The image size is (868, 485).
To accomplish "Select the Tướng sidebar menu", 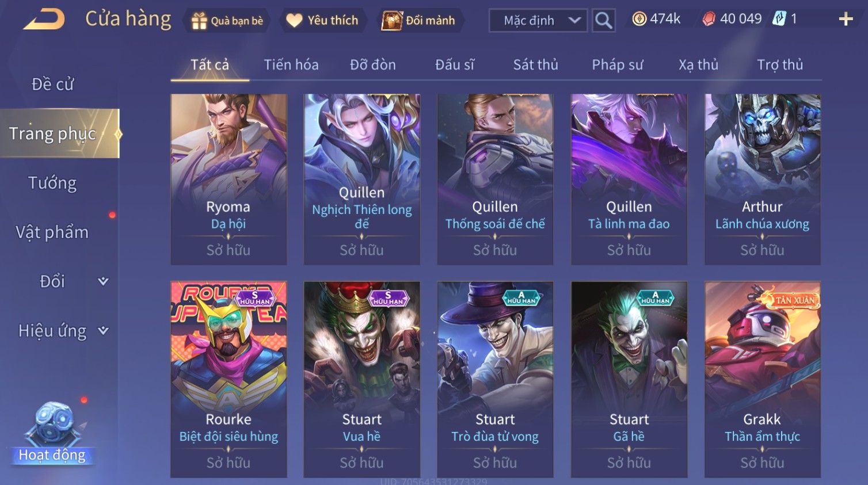I will (52, 183).
